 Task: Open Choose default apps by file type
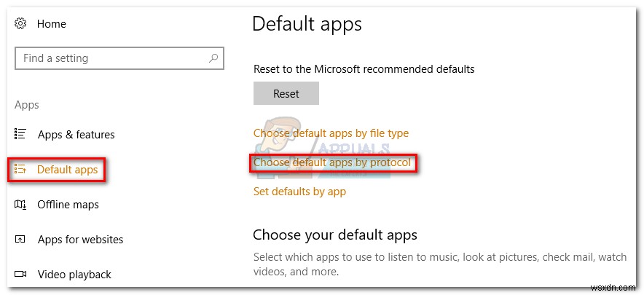[x=331, y=133]
